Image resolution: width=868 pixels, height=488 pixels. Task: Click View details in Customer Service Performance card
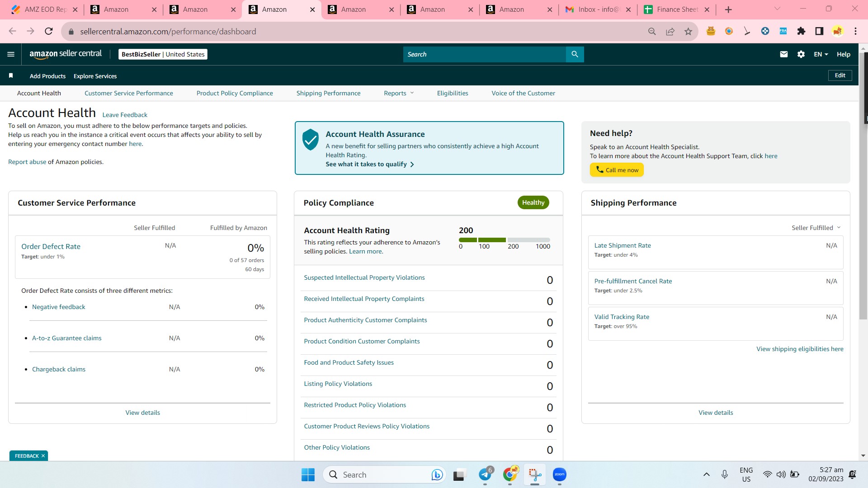[142, 413]
